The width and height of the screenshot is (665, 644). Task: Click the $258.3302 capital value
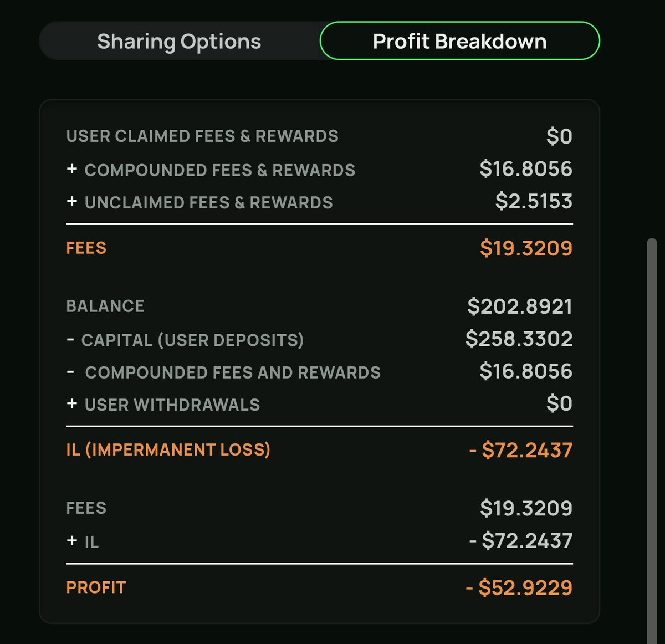point(519,339)
